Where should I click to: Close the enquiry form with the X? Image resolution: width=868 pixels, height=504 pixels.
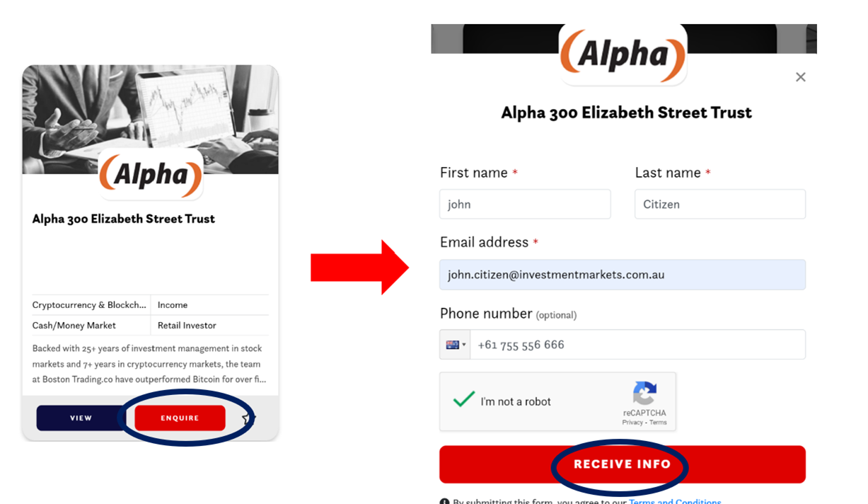click(x=800, y=77)
